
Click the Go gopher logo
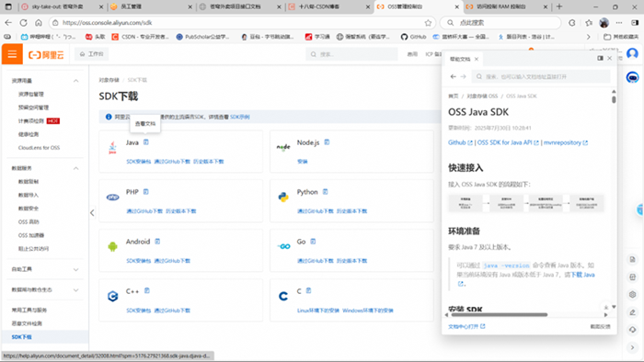coord(283,246)
